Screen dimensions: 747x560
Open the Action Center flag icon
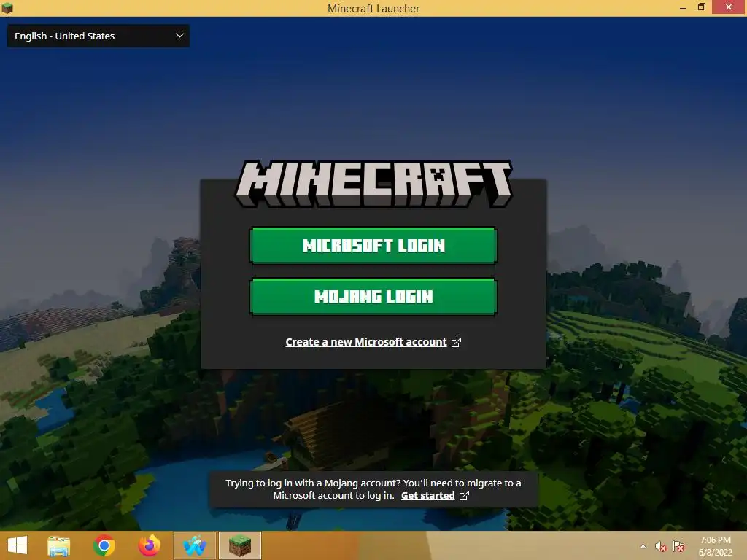click(678, 546)
